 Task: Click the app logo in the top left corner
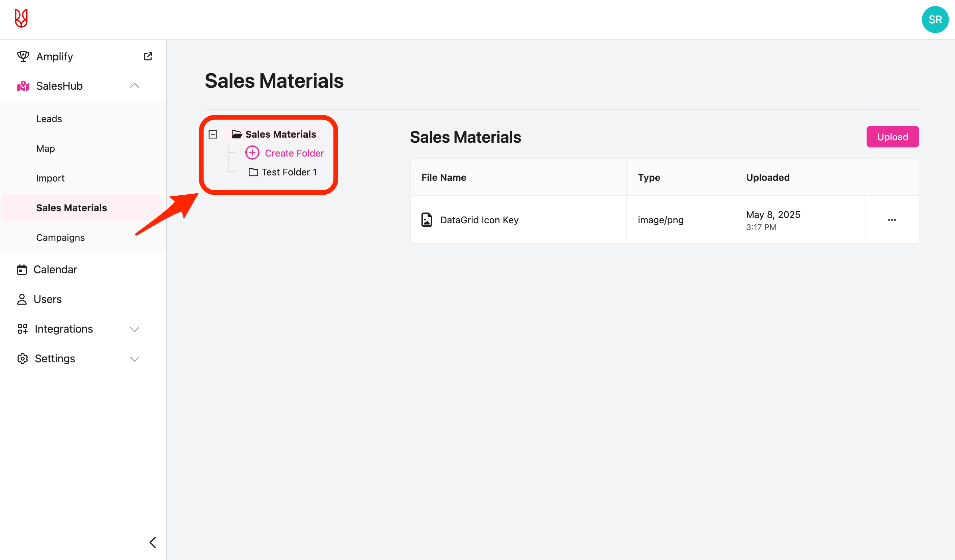pyautogui.click(x=21, y=18)
